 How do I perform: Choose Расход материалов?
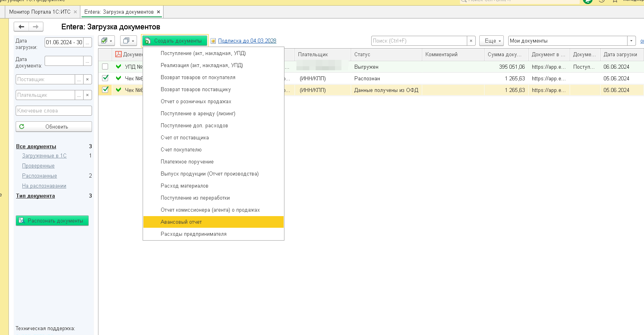213,186
